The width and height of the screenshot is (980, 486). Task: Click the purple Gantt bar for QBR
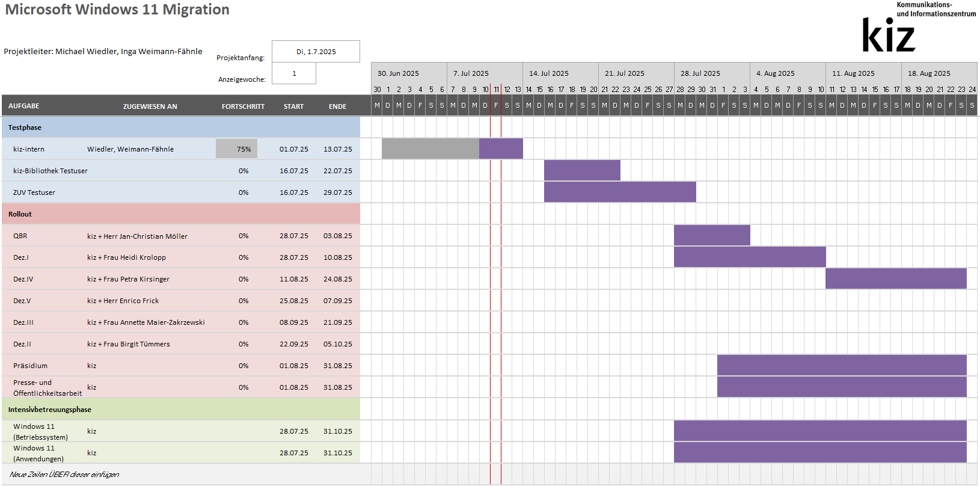point(712,235)
